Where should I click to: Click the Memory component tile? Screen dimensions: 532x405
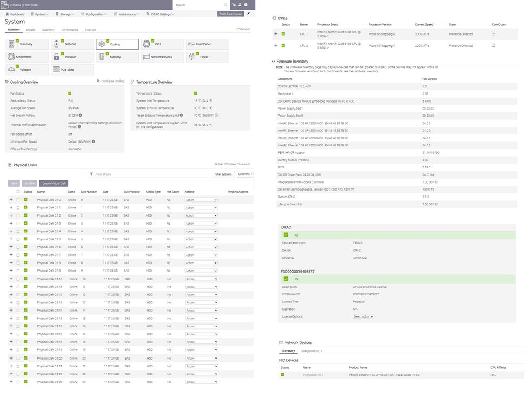(117, 57)
